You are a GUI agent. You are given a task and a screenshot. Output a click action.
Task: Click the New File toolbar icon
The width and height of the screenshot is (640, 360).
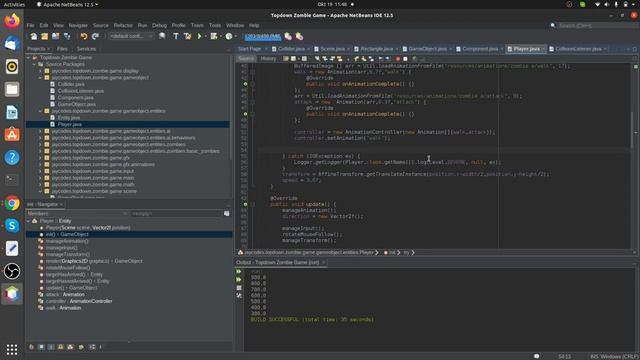coord(34,36)
